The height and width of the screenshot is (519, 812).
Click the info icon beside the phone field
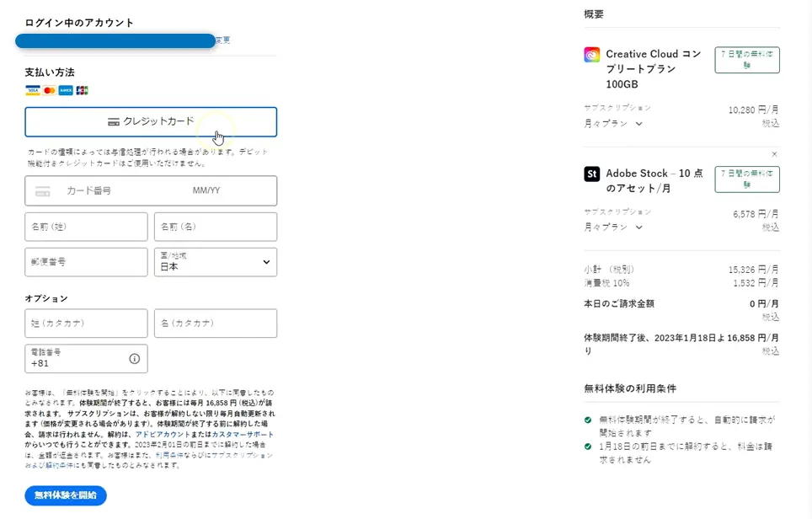click(134, 357)
